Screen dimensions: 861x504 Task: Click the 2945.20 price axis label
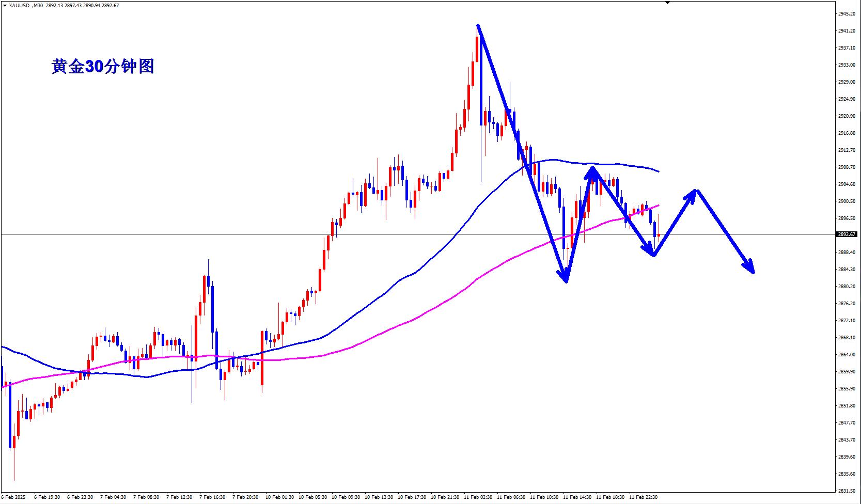pos(847,14)
